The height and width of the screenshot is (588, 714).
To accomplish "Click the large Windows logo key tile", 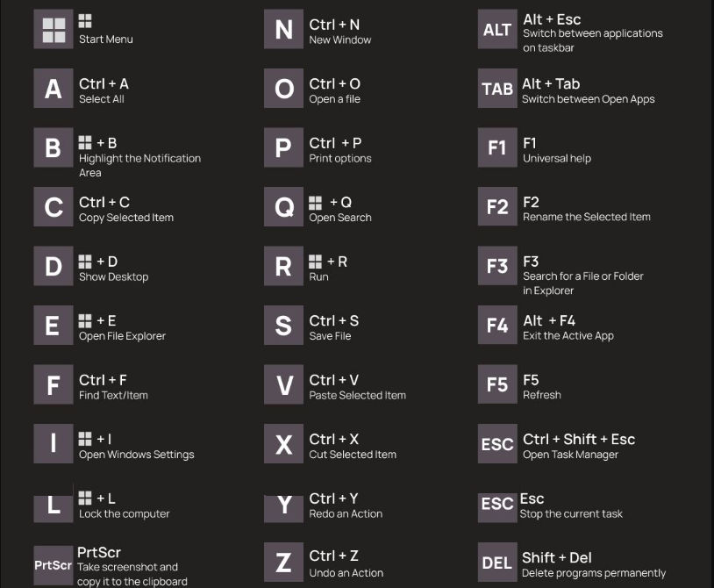I will (x=54, y=30).
